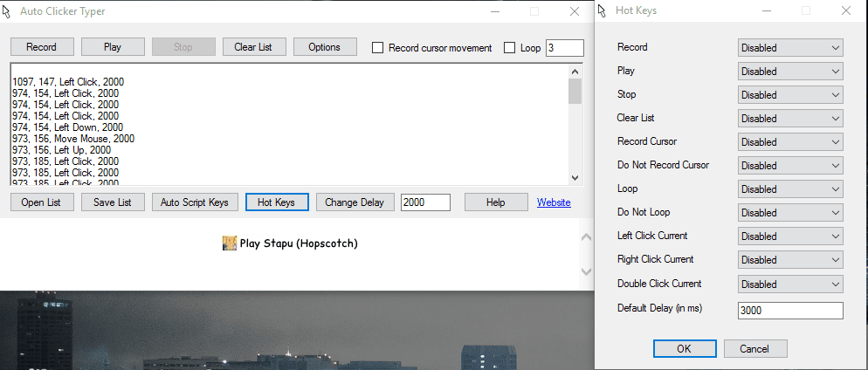Image resolution: width=868 pixels, height=370 pixels.
Task: Enable Record cursor movement checkbox
Action: pyautogui.click(x=377, y=48)
